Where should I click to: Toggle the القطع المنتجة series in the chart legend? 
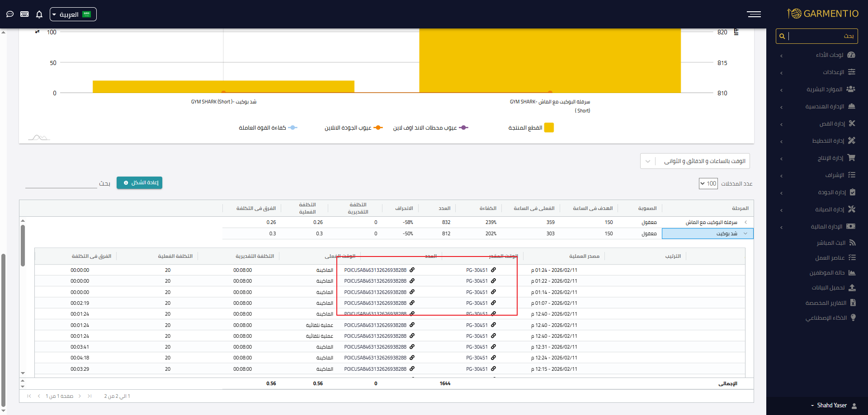[x=531, y=128]
